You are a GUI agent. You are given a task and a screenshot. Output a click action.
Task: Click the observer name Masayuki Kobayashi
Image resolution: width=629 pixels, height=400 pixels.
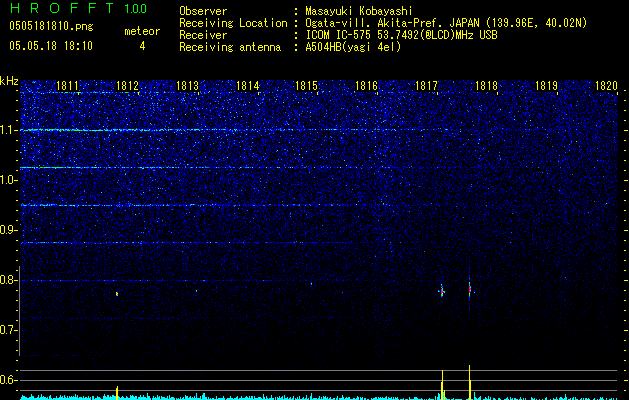(x=359, y=11)
